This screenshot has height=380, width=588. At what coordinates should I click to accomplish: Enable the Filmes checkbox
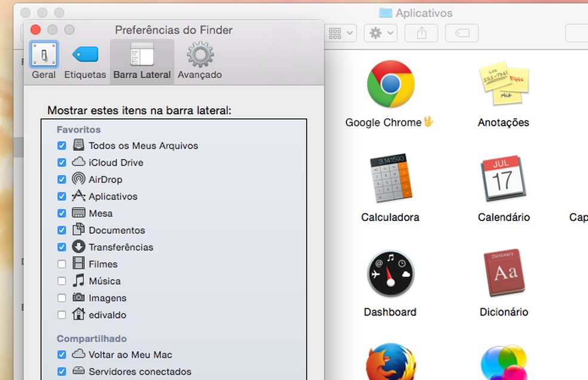62,264
